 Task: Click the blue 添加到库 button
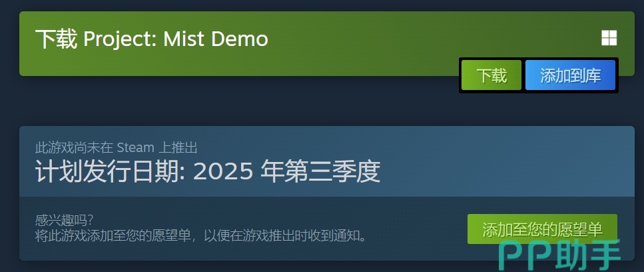click(x=571, y=75)
